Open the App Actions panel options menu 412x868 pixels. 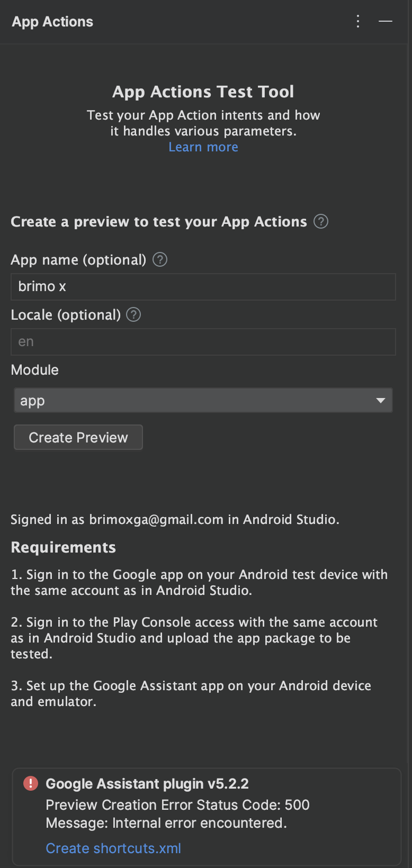pos(358,21)
